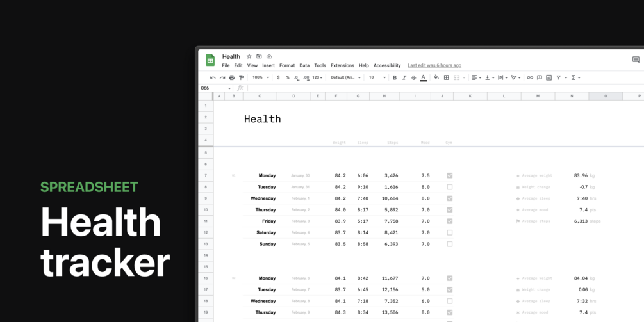This screenshot has height=322, width=644.
Task: Select the cell with steps 10,684
Action: coord(384,198)
